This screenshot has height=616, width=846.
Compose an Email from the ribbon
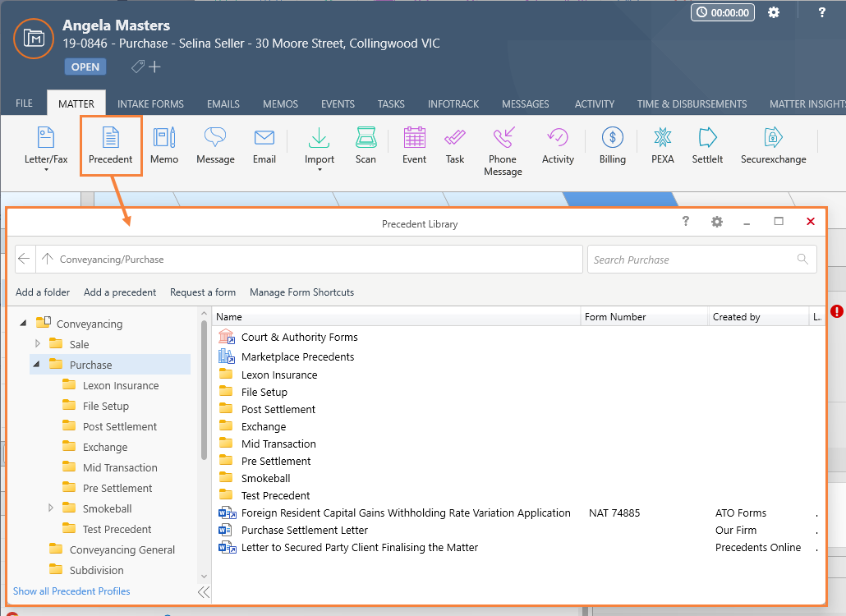[x=264, y=145]
